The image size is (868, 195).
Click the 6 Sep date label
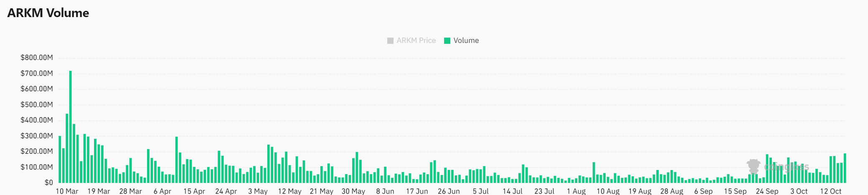703,191
